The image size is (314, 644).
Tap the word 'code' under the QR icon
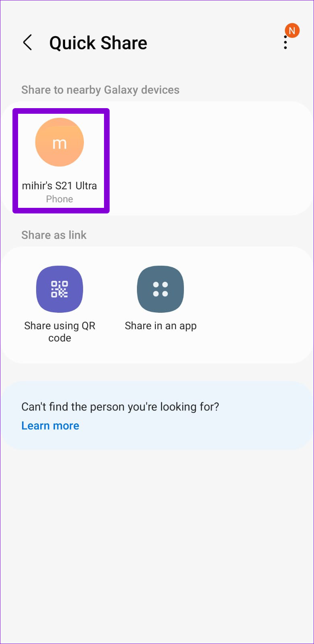[x=59, y=338]
